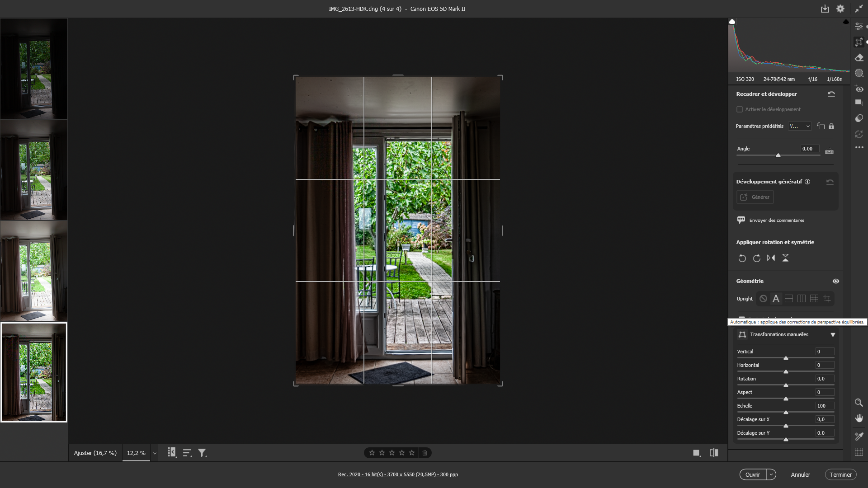
Task: Flip the image horizontally
Action: 771,258
